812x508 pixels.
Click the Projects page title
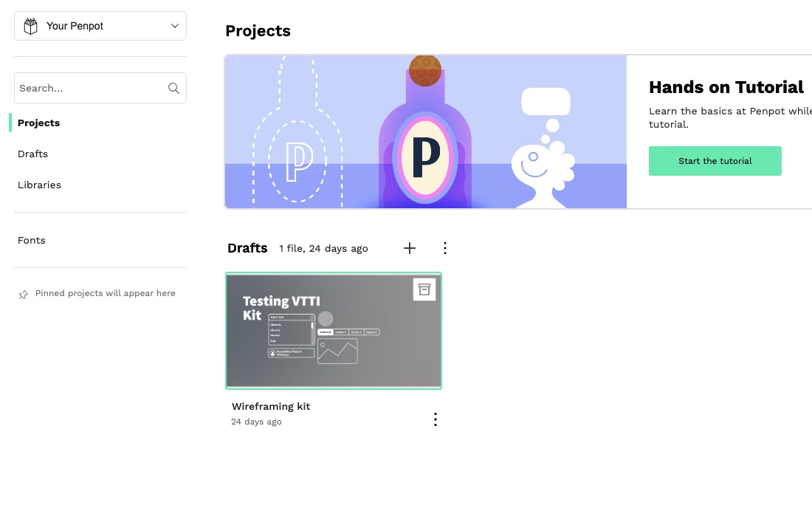pyautogui.click(x=258, y=31)
